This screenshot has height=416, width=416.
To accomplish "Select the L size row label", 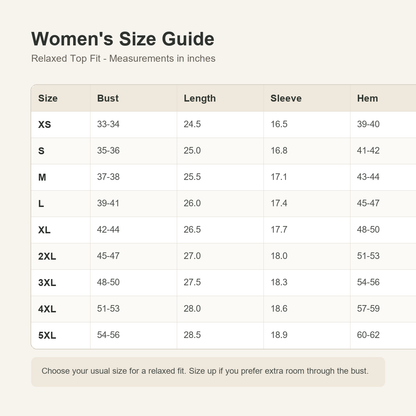I will coord(41,204).
